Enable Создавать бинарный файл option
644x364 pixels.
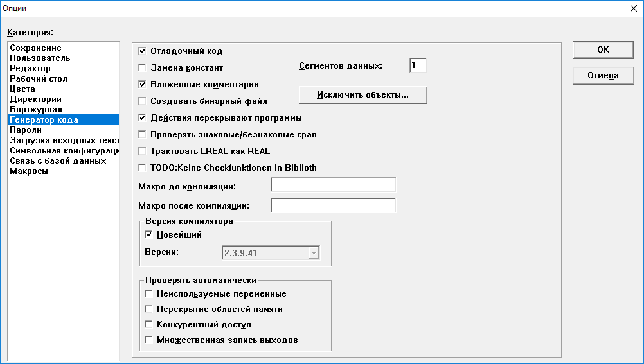click(143, 101)
